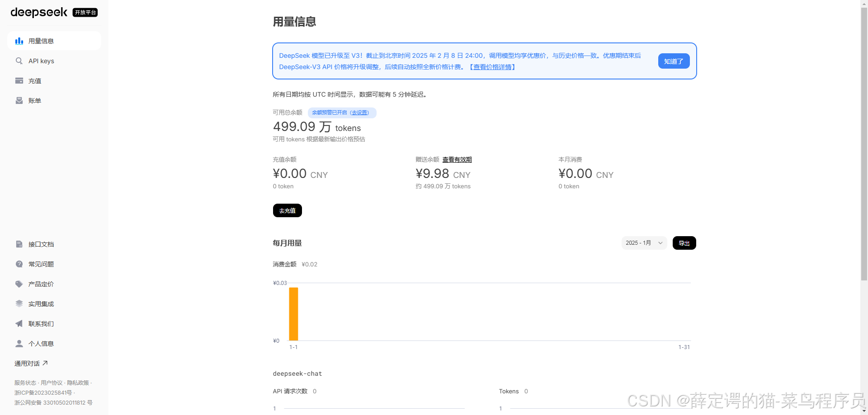The width and height of the screenshot is (868, 415).
Task: Click the 常见问题 question mark icon
Action: click(19, 264)
